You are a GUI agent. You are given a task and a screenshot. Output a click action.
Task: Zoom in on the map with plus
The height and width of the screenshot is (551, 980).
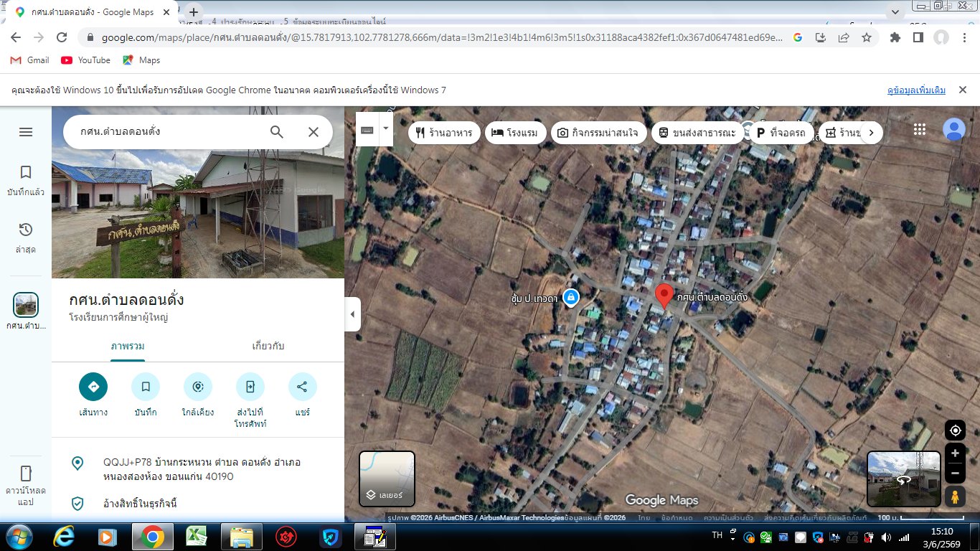coord(955,453)
